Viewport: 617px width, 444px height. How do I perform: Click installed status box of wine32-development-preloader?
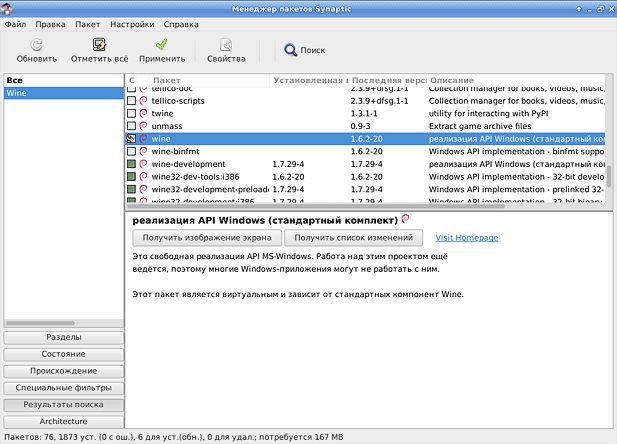131,189
